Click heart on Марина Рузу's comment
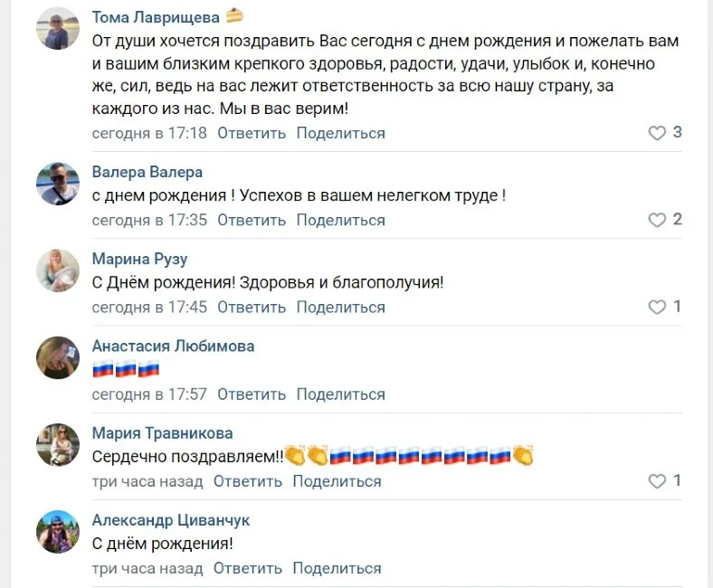The image size is (713, 588). (x=657, y=307)
